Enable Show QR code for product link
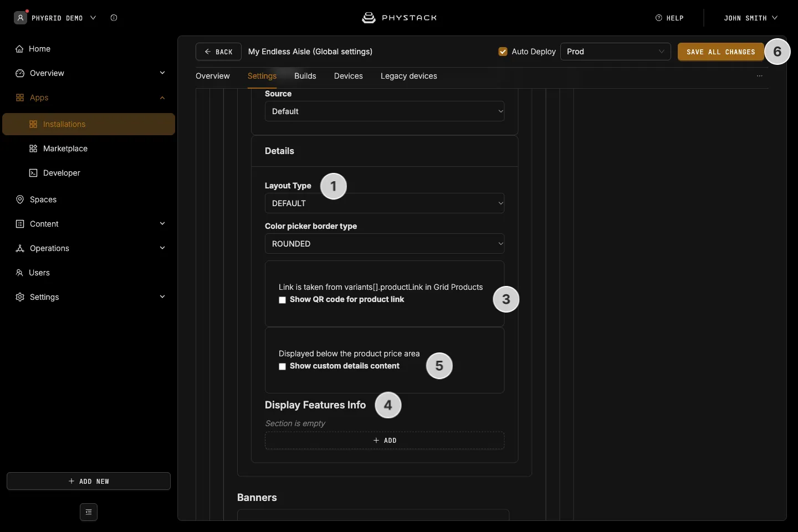 [283, 300]
